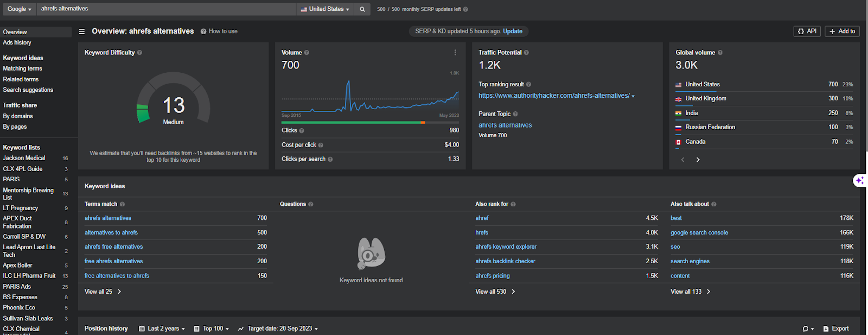The width and height of the screenshot is (868, 335).
Task: Open the Volume card three-dot menu
Action: point(455,53)
